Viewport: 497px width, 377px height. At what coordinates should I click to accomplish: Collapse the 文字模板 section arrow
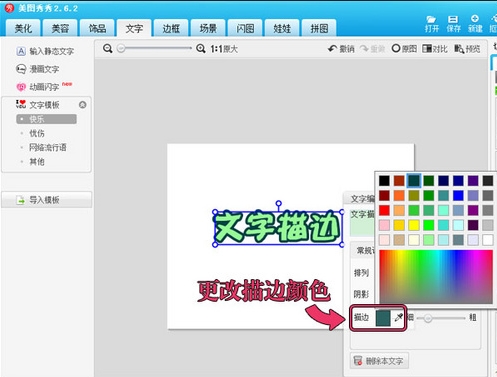tap(83, 105)
